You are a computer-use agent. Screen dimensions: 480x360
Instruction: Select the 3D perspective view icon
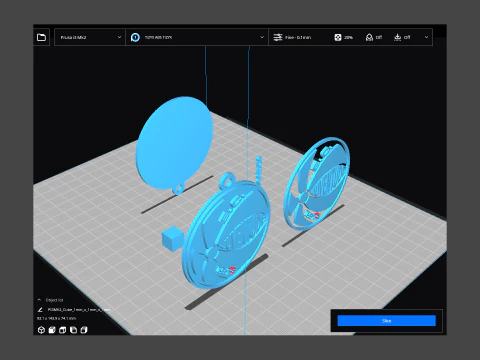click(41, 330)
